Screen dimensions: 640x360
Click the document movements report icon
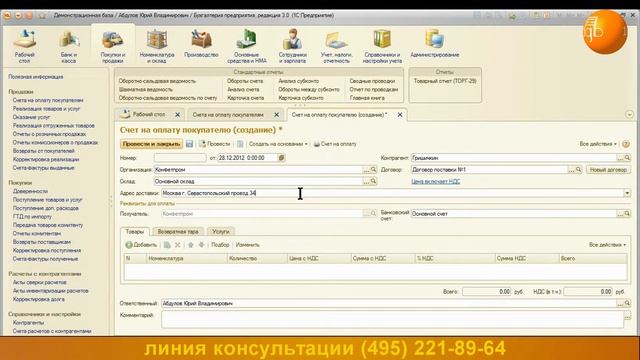pos(240,144)
